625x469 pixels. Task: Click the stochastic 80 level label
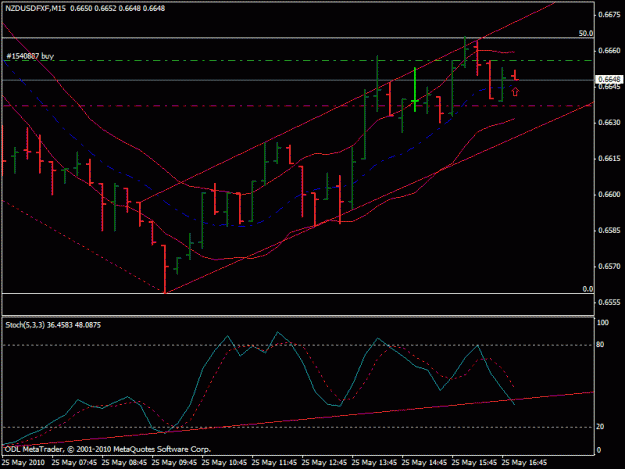coord(600,345)
